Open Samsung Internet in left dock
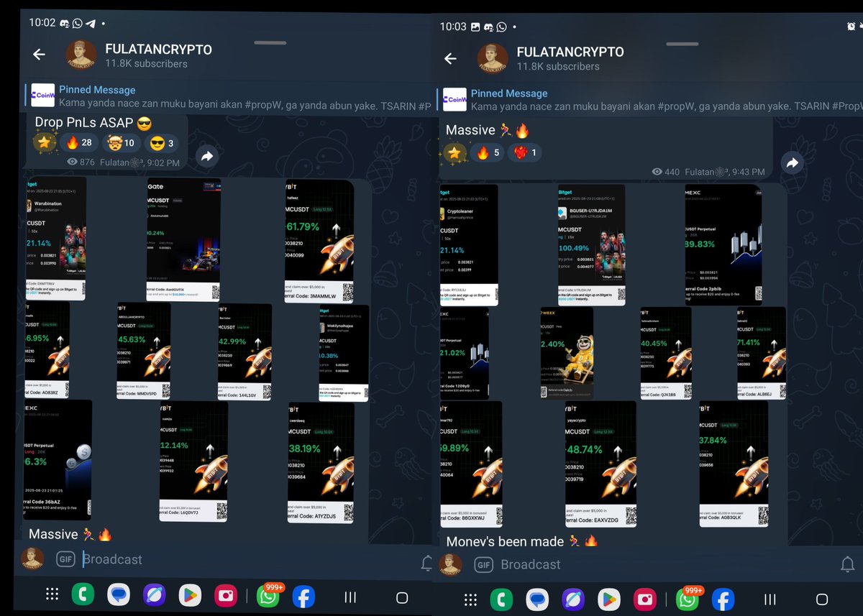This screenshot has width=863, height=616. (x=154, y=596)
